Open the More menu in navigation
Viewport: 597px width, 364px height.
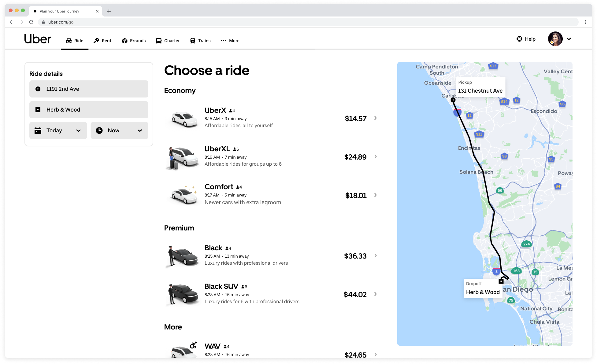tap(230, 41)
